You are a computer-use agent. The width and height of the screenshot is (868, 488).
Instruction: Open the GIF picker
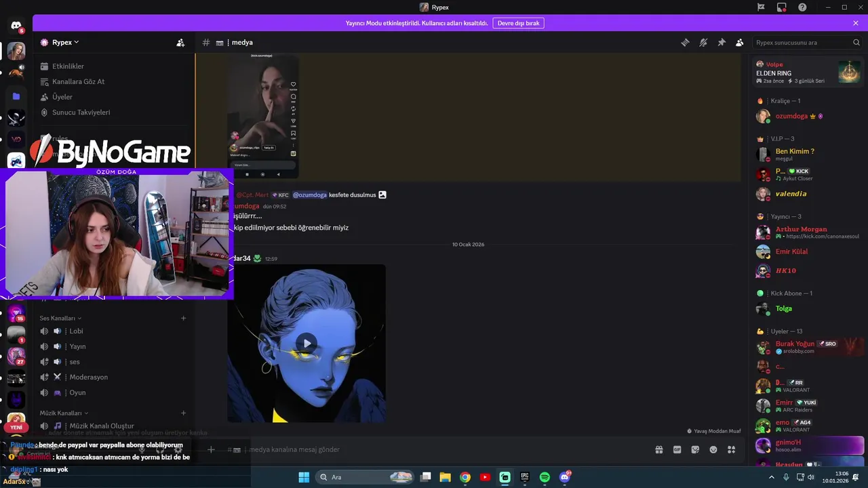(x=677, y=449)
